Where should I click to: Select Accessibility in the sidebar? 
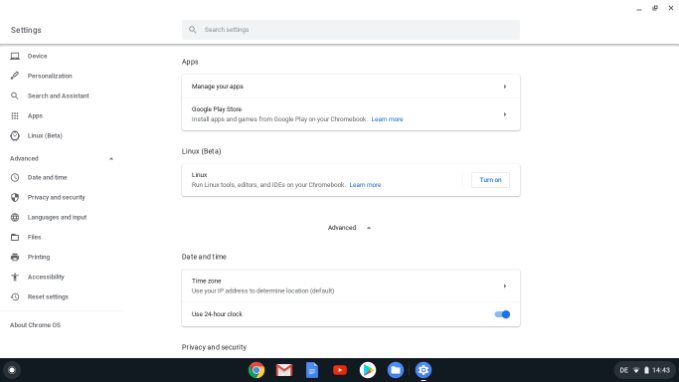point(46,277)
